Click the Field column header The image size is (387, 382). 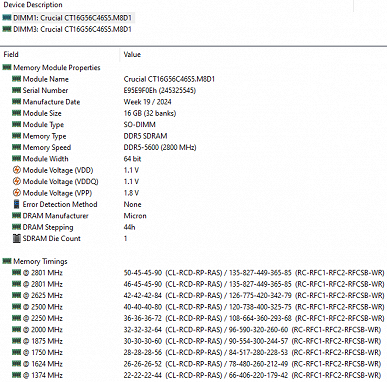pyautogui.click(x=11, y=54)
